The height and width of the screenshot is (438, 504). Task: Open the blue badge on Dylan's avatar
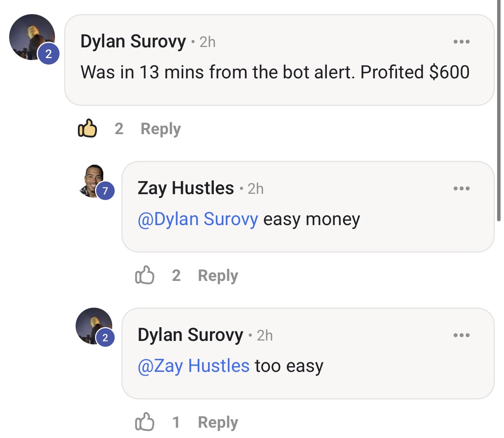point(48,54)
